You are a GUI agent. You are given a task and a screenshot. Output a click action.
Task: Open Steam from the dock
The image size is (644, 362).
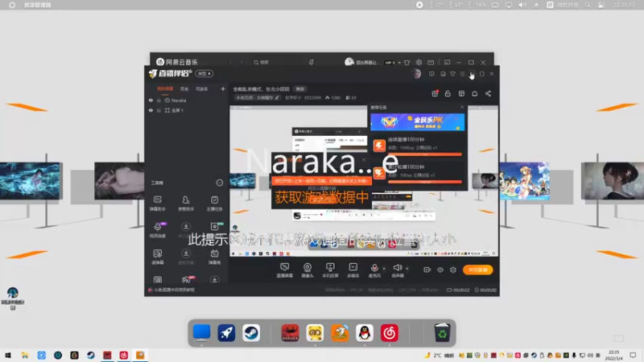coord(251,333)
